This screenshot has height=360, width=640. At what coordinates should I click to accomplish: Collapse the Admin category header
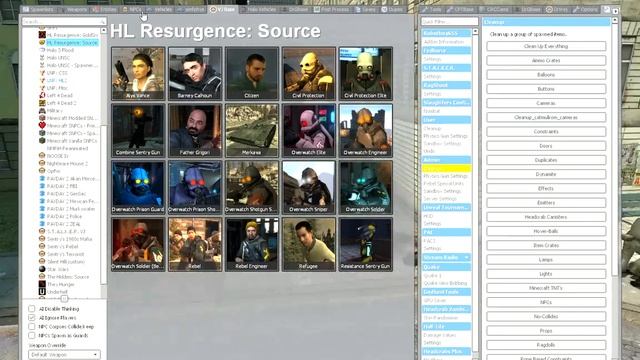(446, 160)
